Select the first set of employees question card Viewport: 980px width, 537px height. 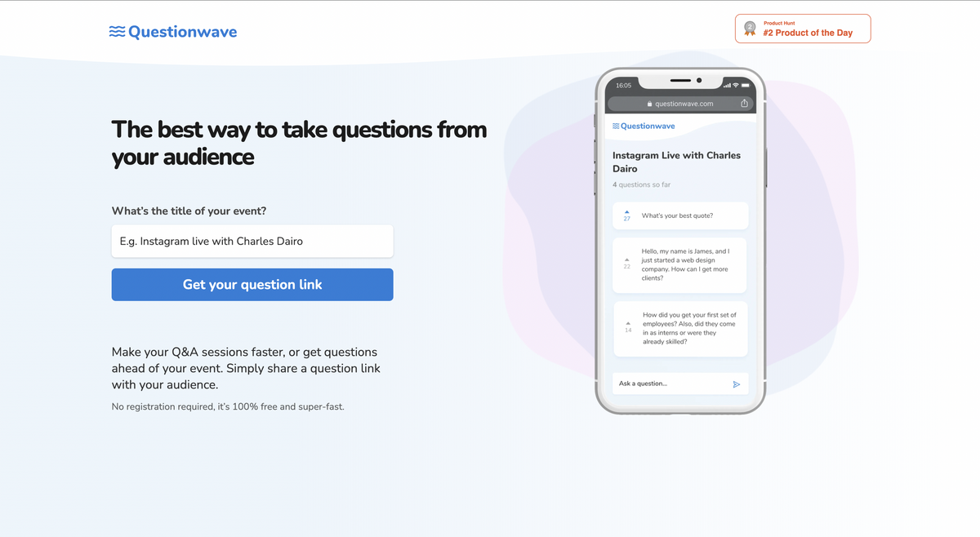[x=681, y=329]
